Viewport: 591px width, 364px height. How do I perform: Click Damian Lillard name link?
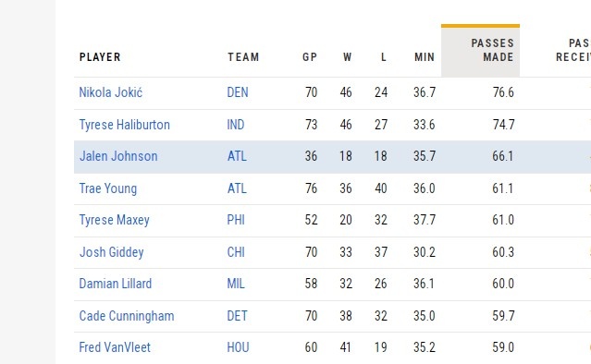click(116, 284)
